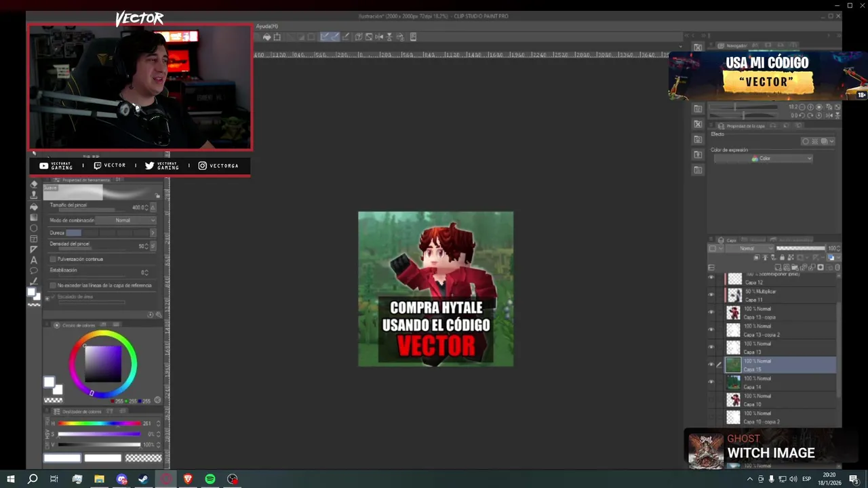Open Spotify from the taskbar
The width and height of the screenshot is (868, 488).
(x=210, y=479)
